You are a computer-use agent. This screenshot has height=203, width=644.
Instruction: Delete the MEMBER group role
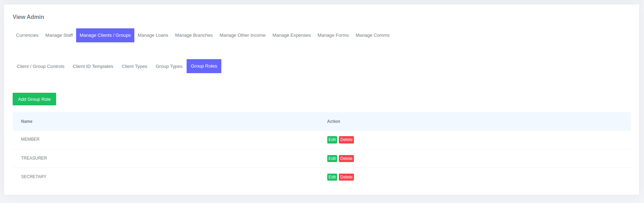coord(346,140)
